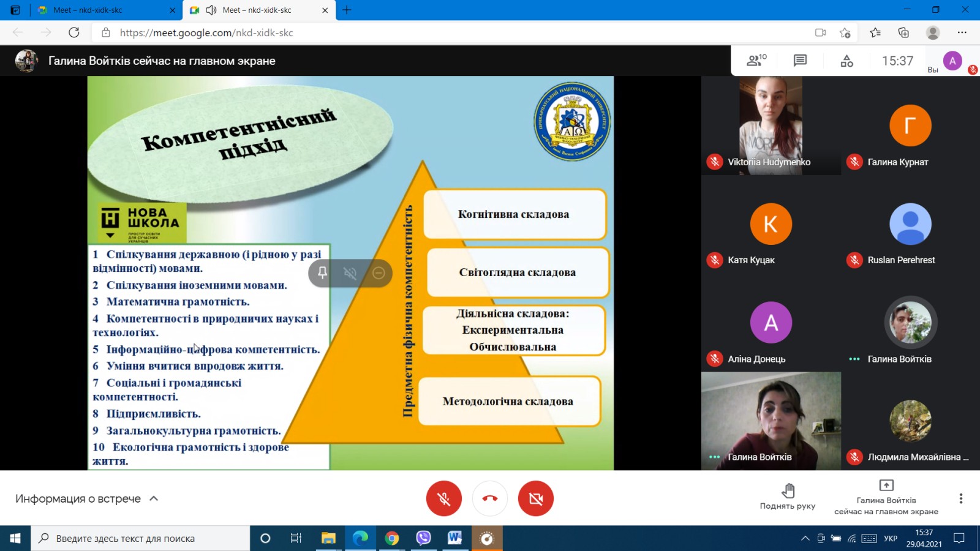Mute presentation audio on overlay
This screenshot has width=980, height=551.
[350, 273]
